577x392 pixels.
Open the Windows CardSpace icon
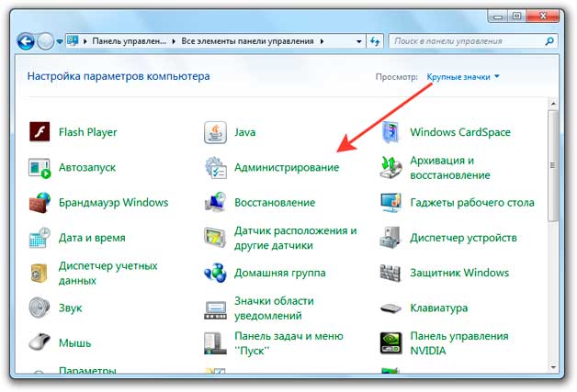(x=390, y=132)
